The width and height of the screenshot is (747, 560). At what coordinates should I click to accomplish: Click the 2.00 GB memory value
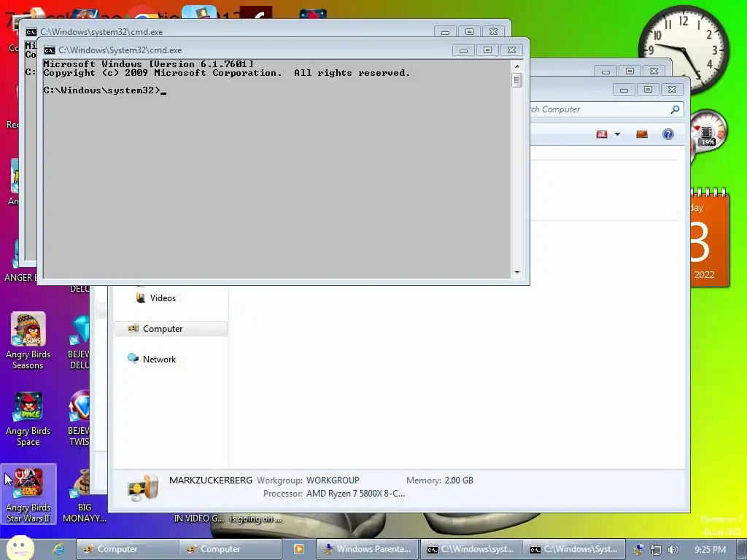(460, 481)
